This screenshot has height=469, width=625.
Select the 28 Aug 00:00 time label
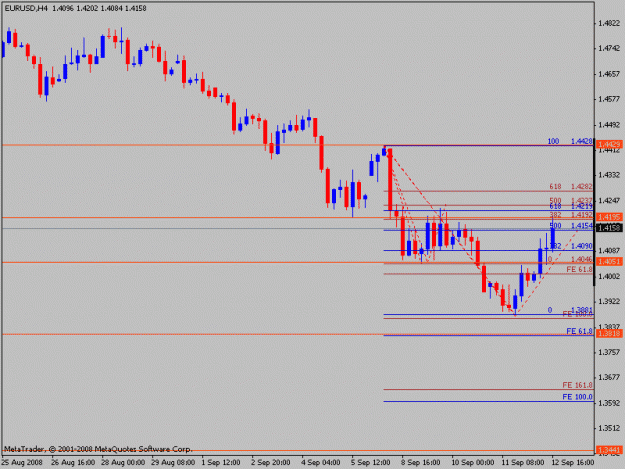click(123, 462)
